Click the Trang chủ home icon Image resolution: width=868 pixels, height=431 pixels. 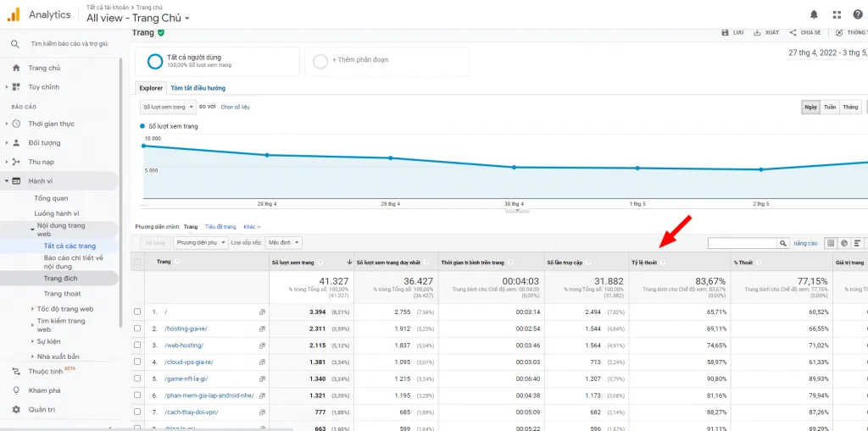coord(16,68)
